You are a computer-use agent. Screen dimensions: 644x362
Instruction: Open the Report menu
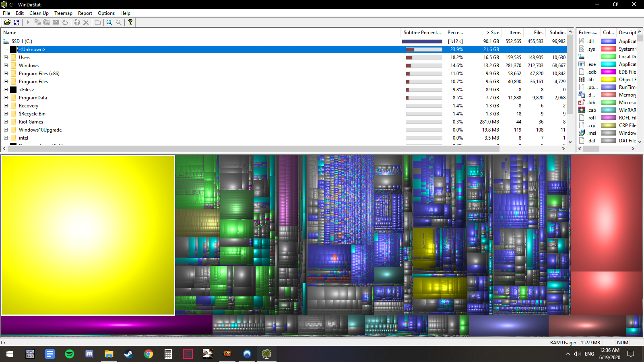[x=85, y=13]
